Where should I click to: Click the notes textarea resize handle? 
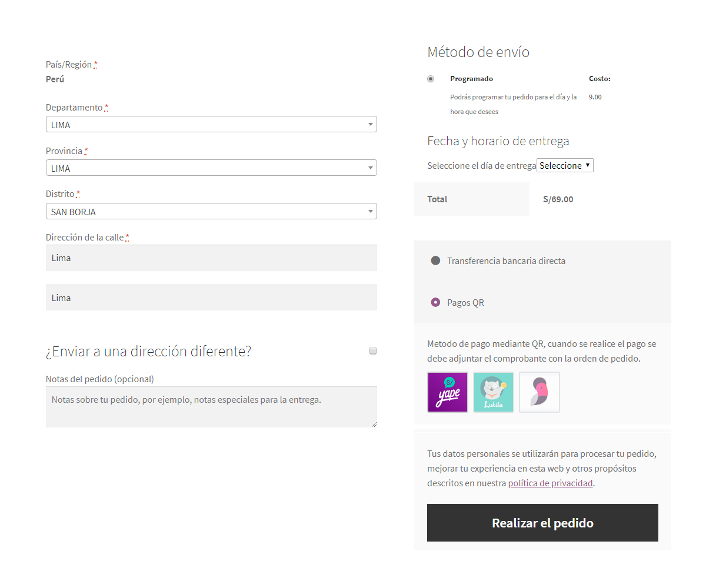[x=373, y=423]
